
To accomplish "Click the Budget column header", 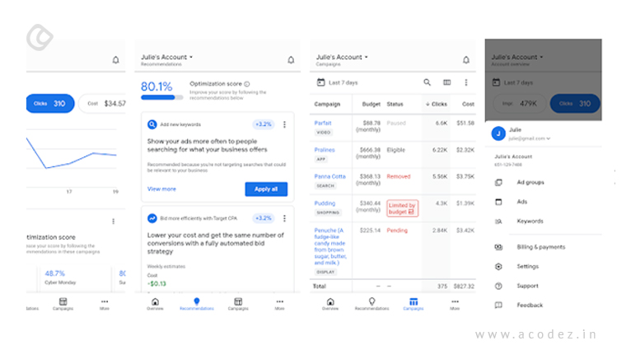I will point(371,104).
